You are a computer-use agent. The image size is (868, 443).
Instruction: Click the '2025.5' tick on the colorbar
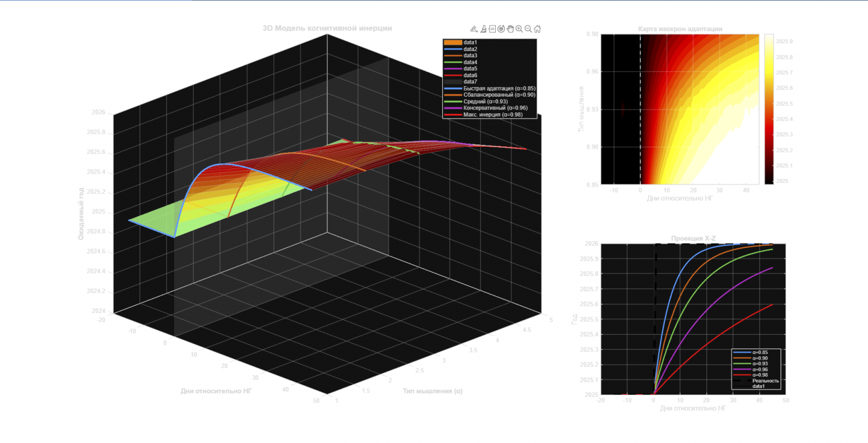[785, 104]
